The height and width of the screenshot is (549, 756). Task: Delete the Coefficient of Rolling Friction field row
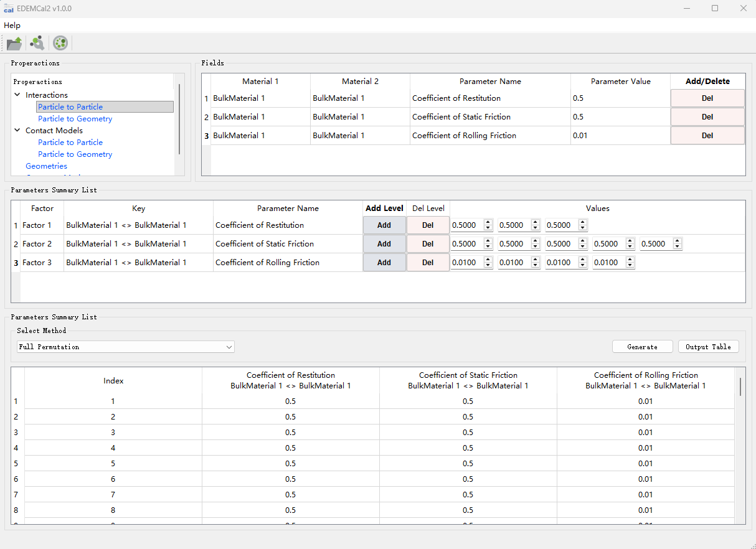707,135
